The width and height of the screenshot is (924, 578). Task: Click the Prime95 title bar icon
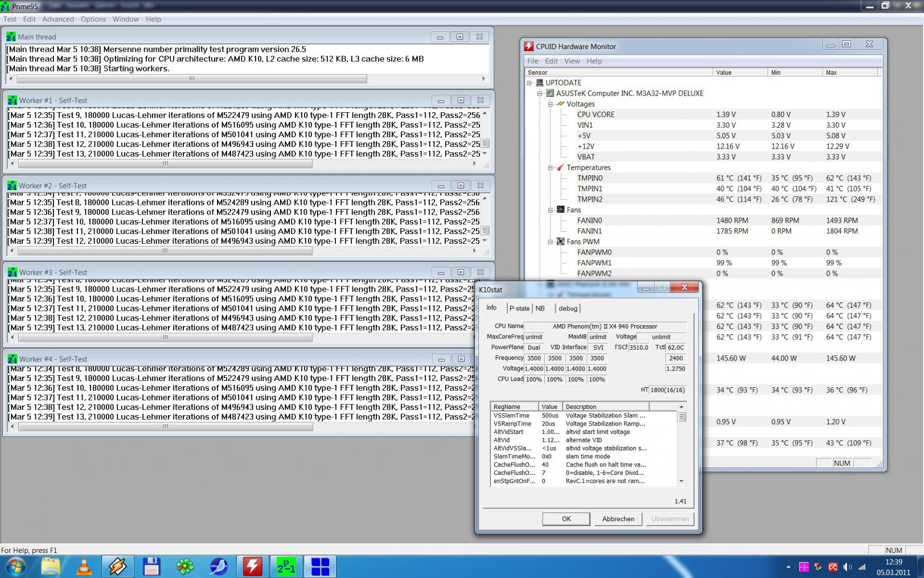[5, 6]
